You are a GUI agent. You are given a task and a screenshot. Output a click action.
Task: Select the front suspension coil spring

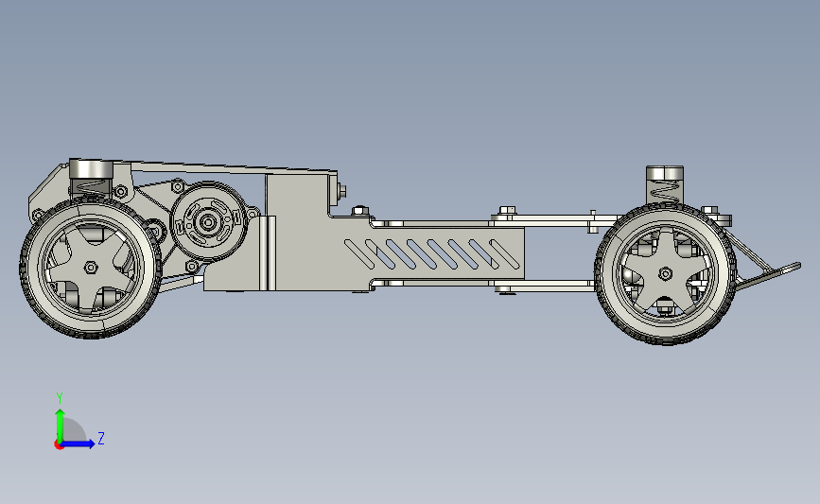(665, 194)
